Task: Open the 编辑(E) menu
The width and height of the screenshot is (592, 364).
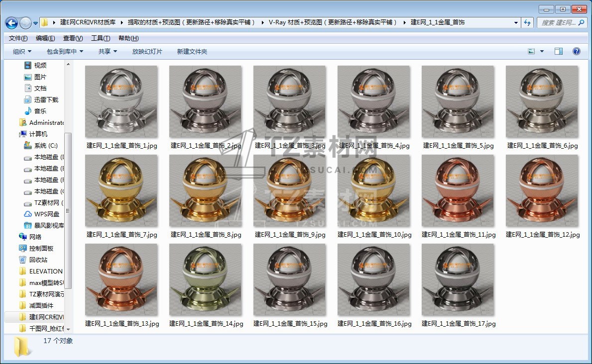Action: click(45, 38)
